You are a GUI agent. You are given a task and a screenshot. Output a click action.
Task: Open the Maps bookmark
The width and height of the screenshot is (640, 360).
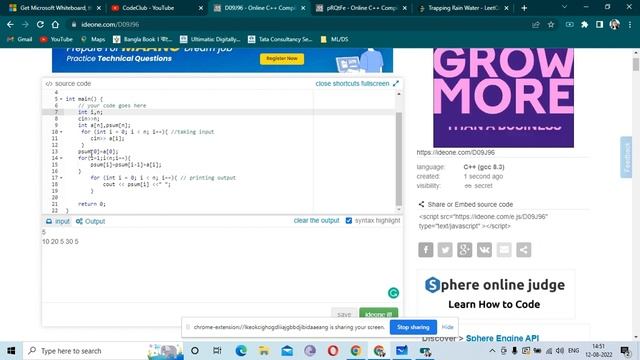(x=93, y=39)
